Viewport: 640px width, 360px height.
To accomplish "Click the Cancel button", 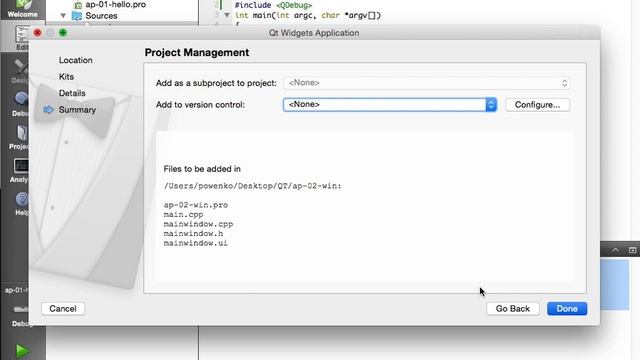I will tap(63, 309).
